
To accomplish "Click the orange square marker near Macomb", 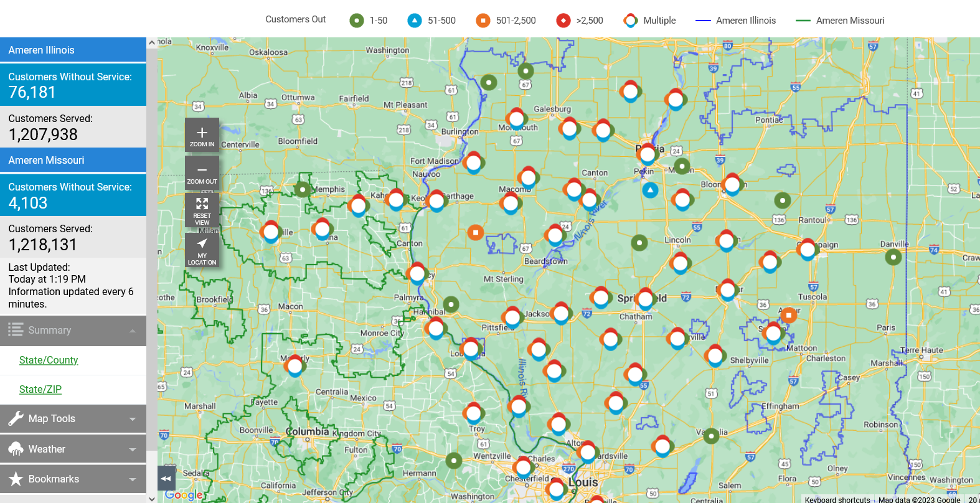I will coord(476,233).
